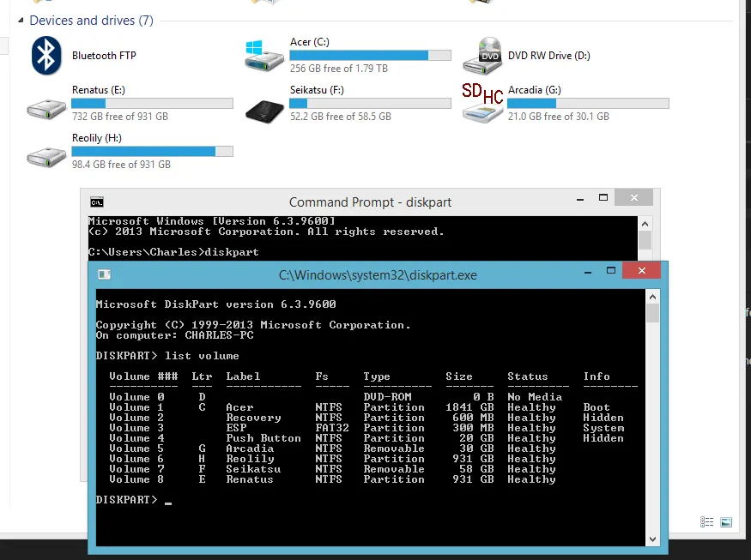Click the diskpart.exe scrollbar thumb
This screenshot has height=560, width=751.
tap(652, 313)
